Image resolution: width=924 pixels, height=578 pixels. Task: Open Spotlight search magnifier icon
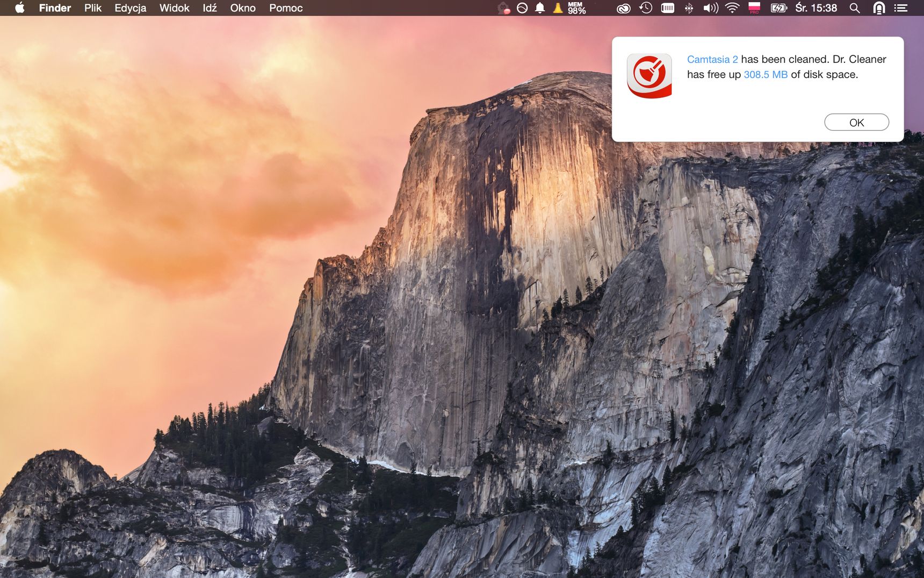coord(855,8)
